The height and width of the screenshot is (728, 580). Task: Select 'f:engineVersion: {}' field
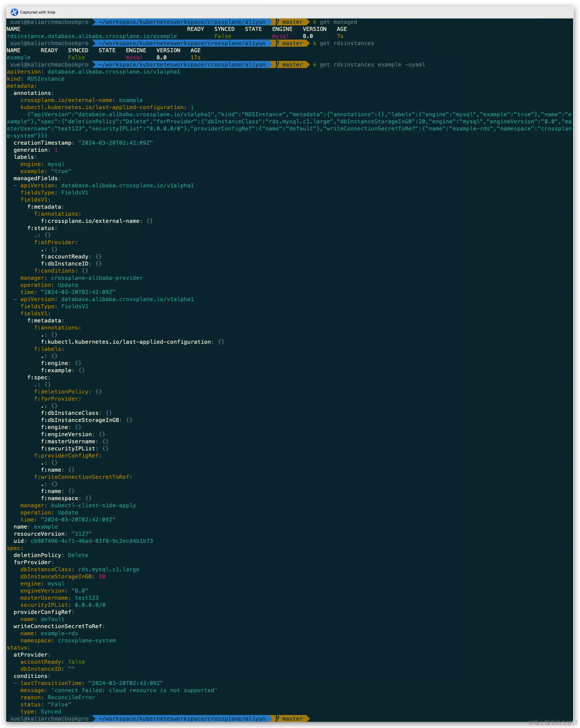coord(73,434)
